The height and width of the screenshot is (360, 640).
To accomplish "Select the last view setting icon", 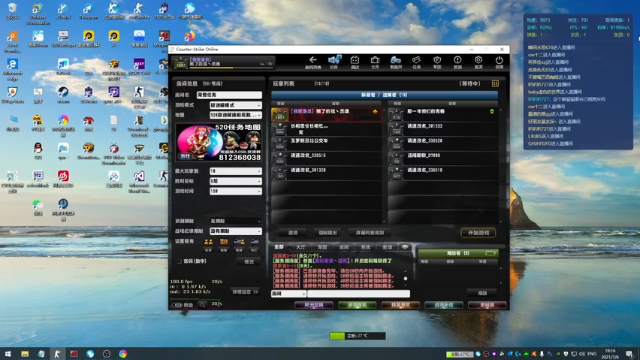I will click(254, 242).
